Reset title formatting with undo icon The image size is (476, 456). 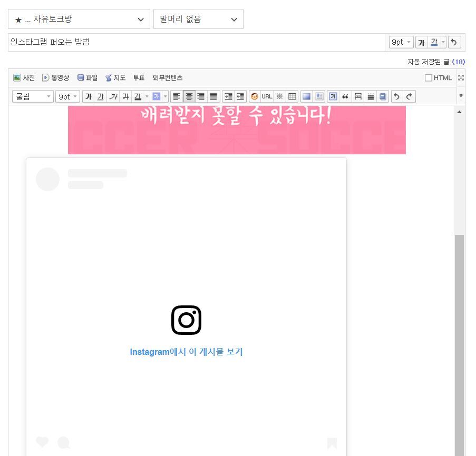454,42
